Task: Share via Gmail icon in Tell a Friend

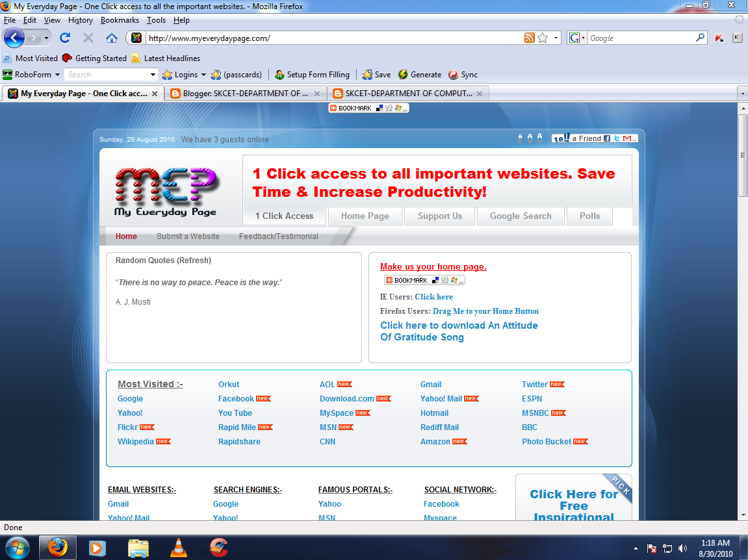Action: click(627, 138)
